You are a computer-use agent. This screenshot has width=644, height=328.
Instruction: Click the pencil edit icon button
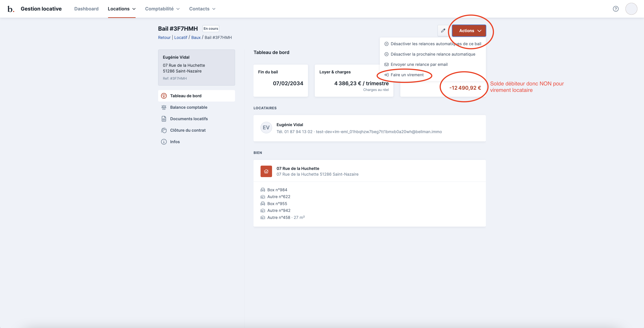point(443,31)
